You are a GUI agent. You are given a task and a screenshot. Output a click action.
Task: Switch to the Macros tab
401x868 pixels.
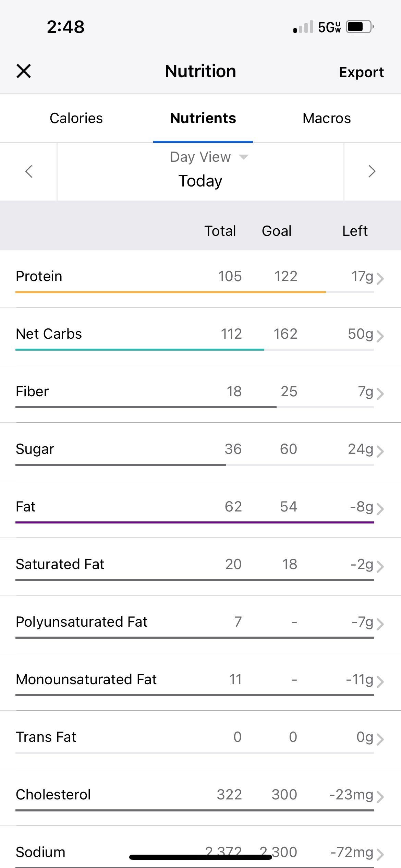click(327, 118)
